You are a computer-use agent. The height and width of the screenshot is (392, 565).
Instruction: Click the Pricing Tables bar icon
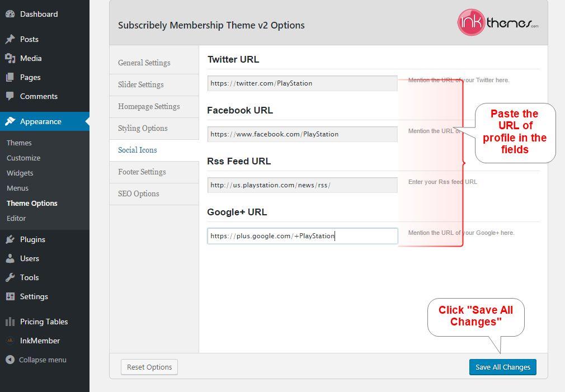click(x=10, y=322)
